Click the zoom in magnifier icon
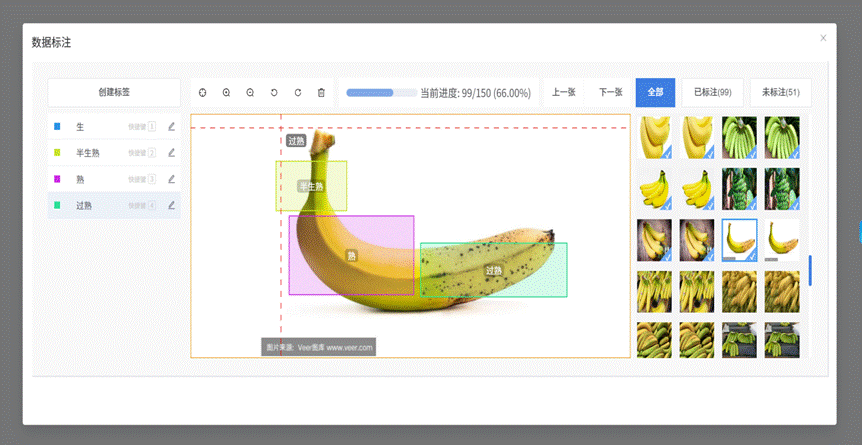Screen dimensions: 862x445 [227, 93]
